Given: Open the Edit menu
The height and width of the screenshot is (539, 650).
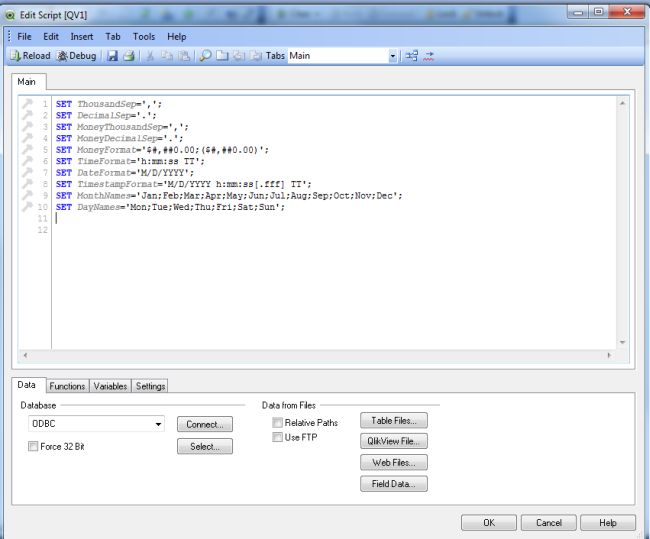Looking at the screenshot, I should tap(51, 36).
